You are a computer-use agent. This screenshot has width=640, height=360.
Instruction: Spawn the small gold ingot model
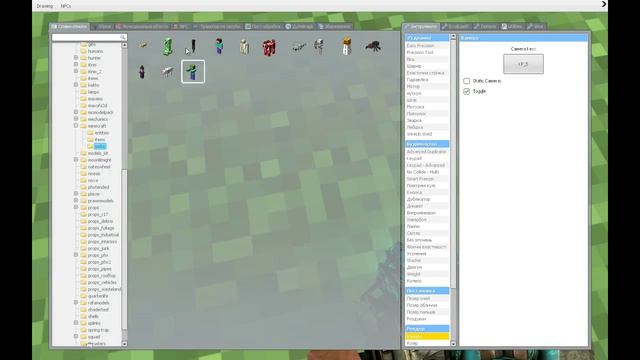pyautogui.click(x=142, y=45)
